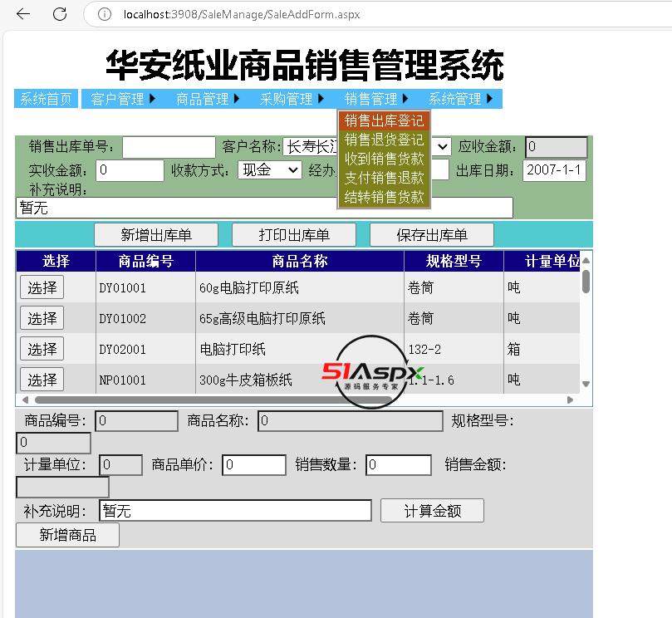Select 销售退货登记 from the submenu
Viewport: 672px width, 618px height.
click(384, 140)
